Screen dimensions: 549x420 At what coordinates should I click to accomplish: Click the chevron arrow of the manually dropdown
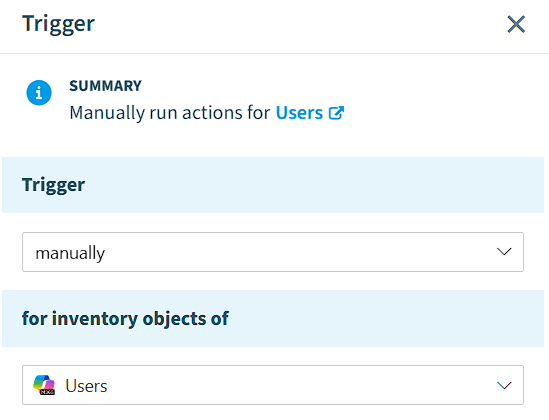click(504, 252)
